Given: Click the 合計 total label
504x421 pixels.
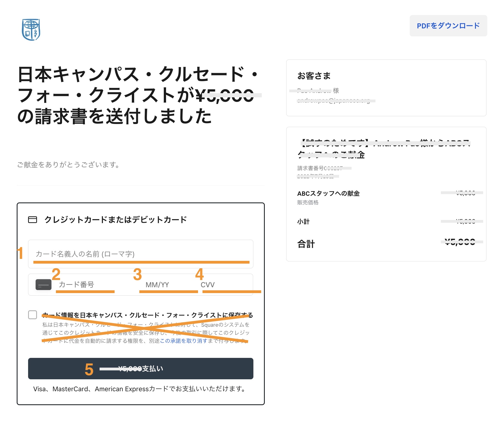Looking at the screenshot, I should (x=306, y=244).
